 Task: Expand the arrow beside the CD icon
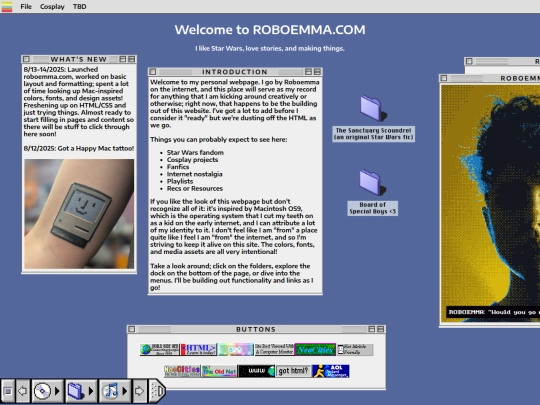pyautogui.click(x=57, y=391)
